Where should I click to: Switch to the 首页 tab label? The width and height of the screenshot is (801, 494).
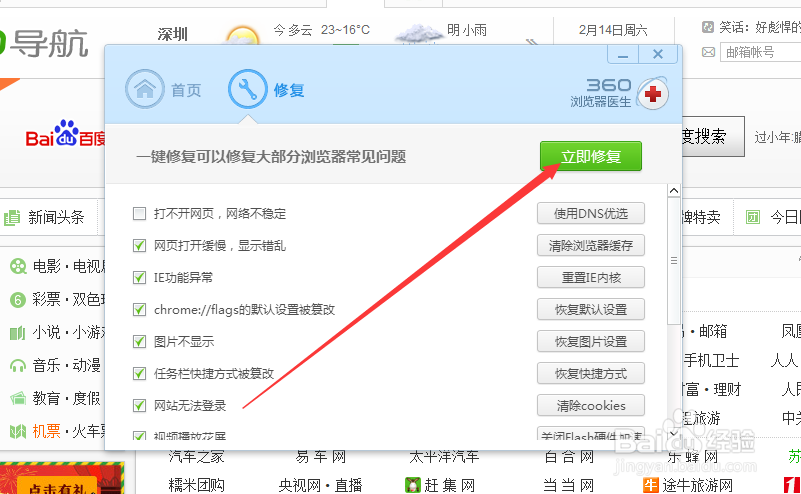(186, 90)
